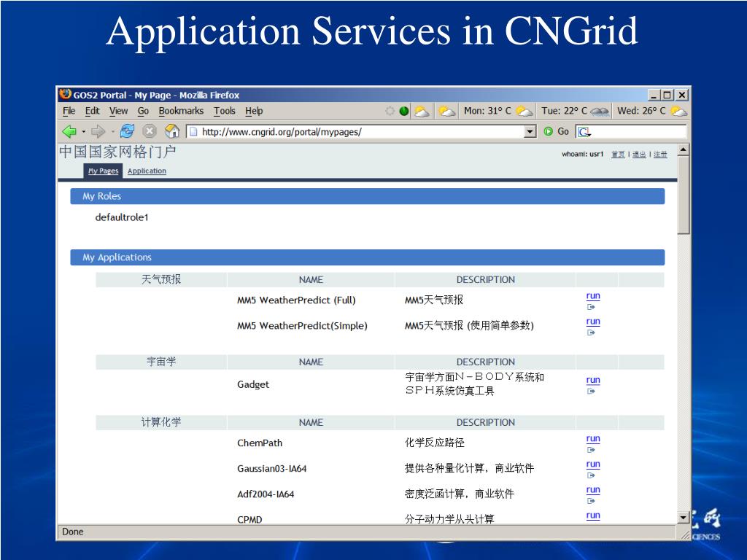Click the defaultrole1 role entry
This screenshot has height=560, width=747.
(x=122, y=217)
